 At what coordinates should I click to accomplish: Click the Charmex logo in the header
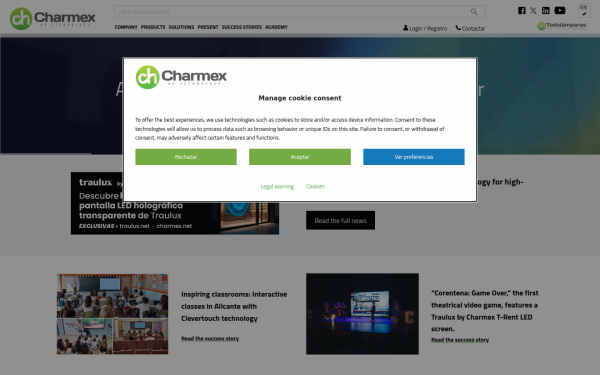[x=53, y=18]
